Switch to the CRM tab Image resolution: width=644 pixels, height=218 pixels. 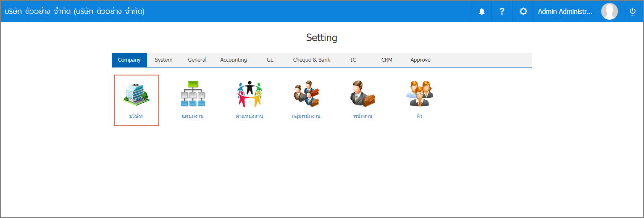tap(387, 60)
